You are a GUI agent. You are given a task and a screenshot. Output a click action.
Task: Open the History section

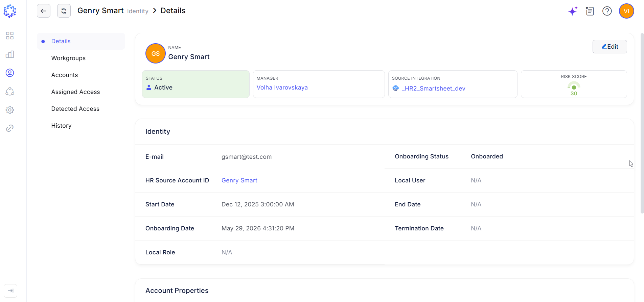pyautogui.click(x=61, y=126)
